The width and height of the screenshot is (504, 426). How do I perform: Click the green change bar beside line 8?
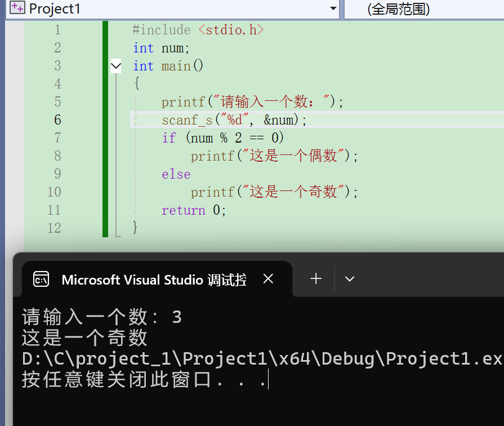pos(105,156)
